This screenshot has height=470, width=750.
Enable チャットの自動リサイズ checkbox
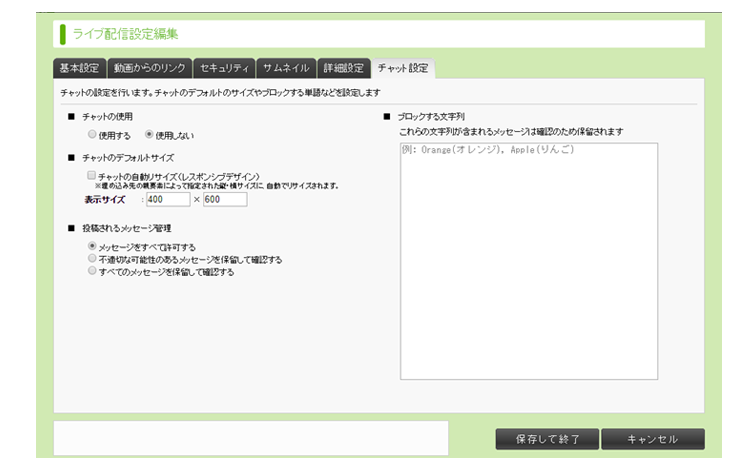(91, 175)
